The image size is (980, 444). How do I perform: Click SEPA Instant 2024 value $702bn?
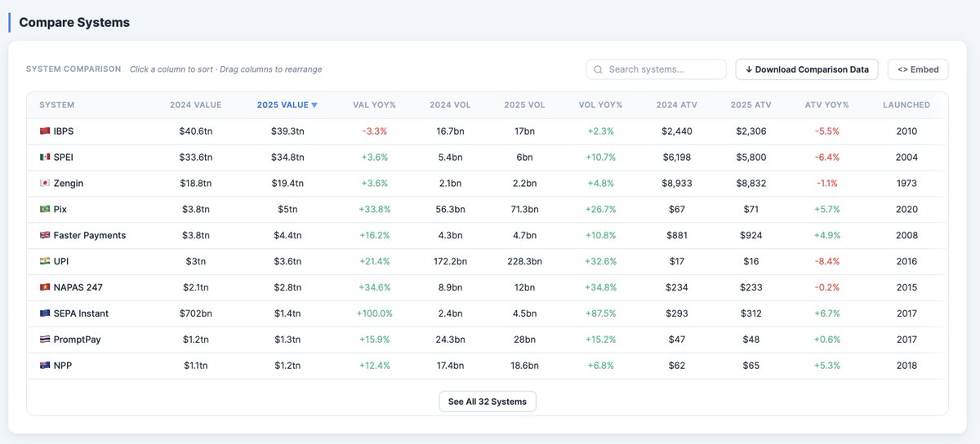(195, 314)
